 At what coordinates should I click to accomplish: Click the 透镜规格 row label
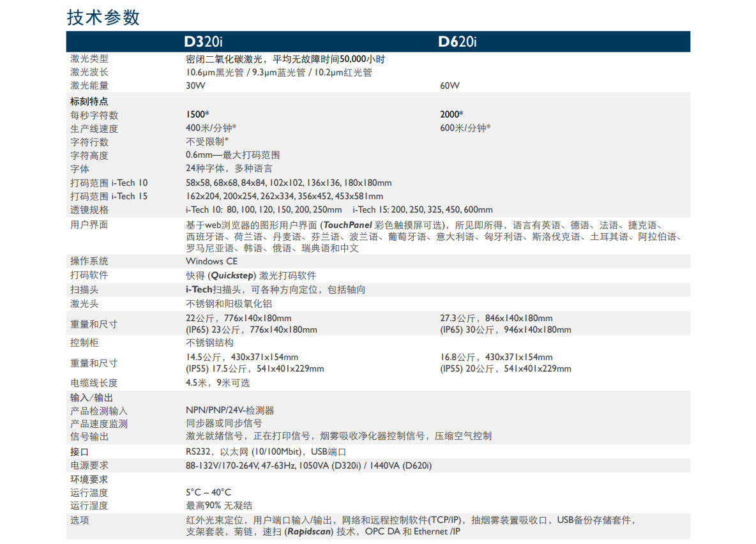click(89, 210)
